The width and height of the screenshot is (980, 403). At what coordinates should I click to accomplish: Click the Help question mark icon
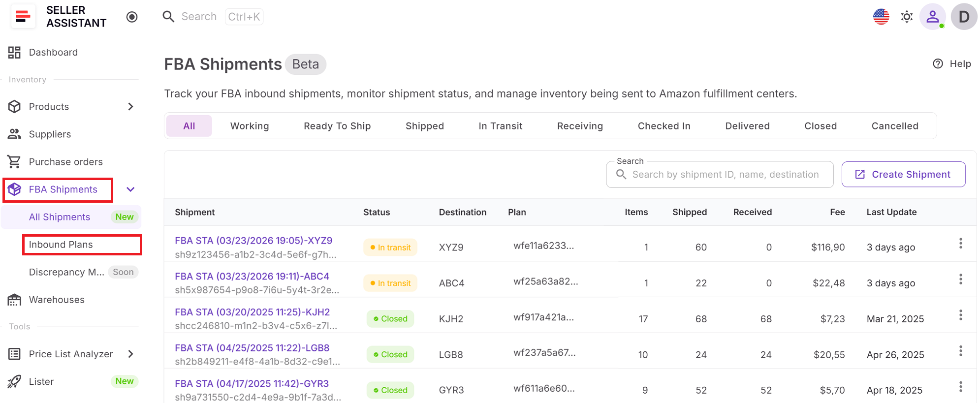pyautogui.click(x=938, y=63)
